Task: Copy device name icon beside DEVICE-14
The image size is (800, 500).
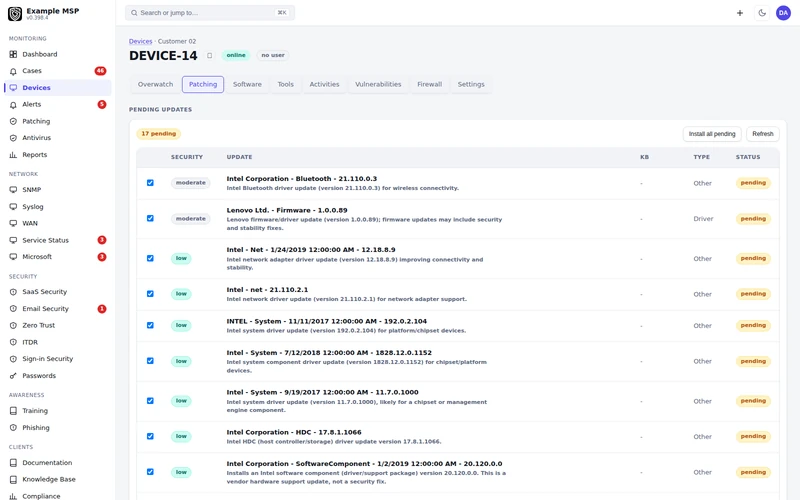Action: 209,55
